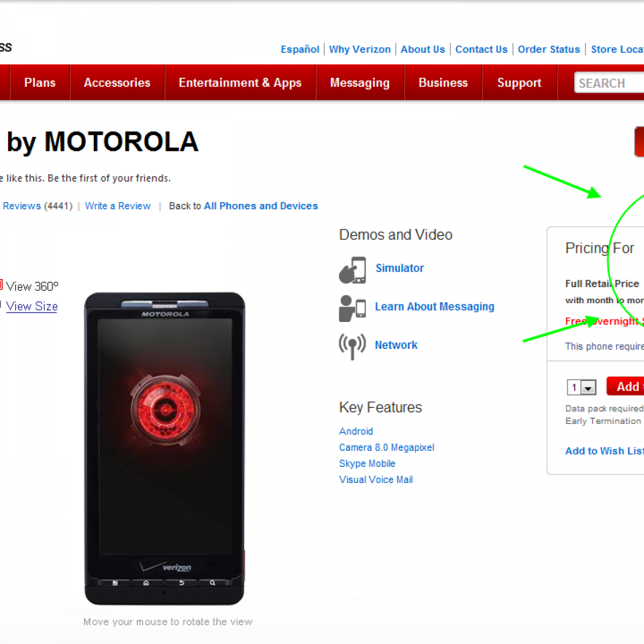644x644 pixels.
Task: Click the Learn About Messaging person icon
Action: pyautogui.click(x=353, y=309)
